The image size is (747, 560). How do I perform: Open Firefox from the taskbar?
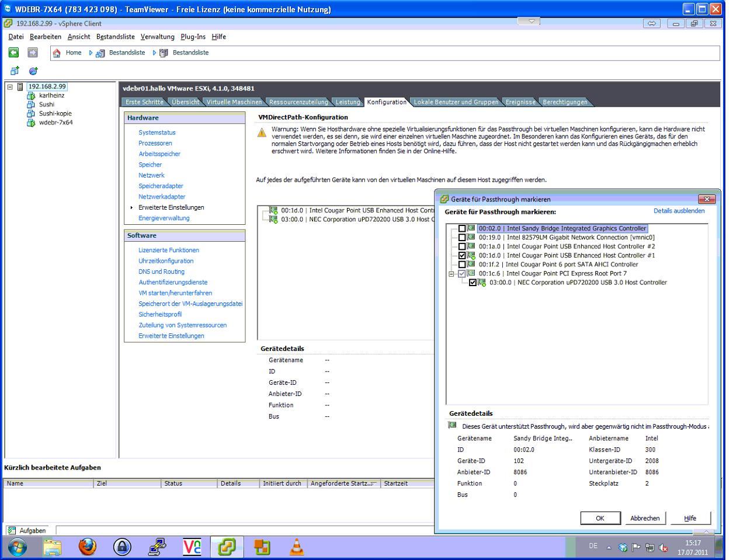click(88, 547)
